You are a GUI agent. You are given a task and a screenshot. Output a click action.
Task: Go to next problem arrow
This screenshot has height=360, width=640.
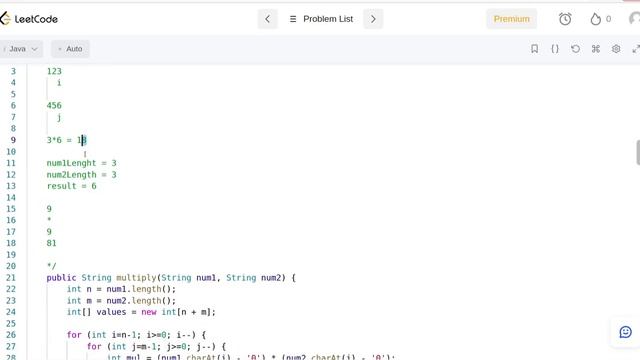pos(373,19)
